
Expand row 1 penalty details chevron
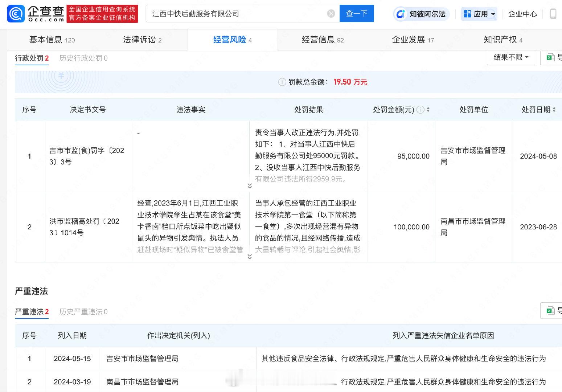(x=250, y=186)
